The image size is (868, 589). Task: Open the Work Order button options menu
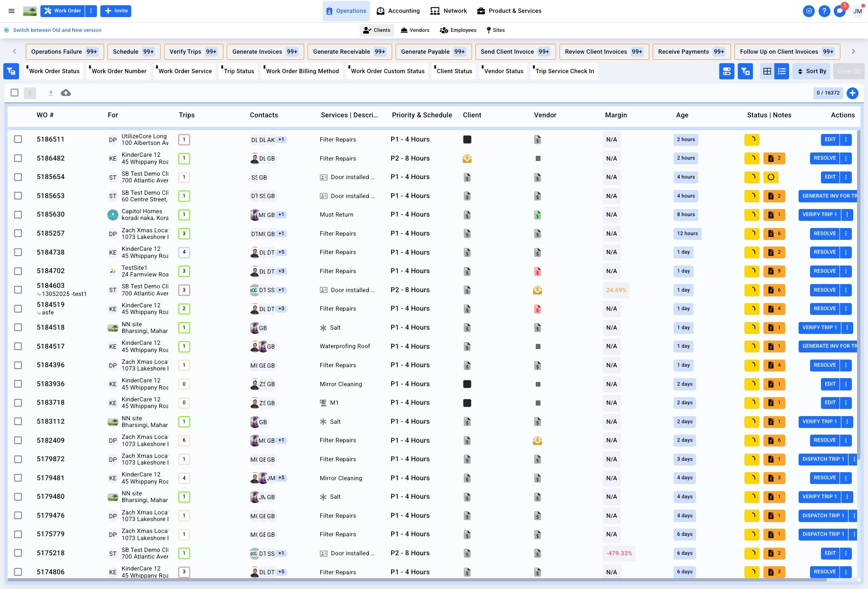tap(91, 11)
